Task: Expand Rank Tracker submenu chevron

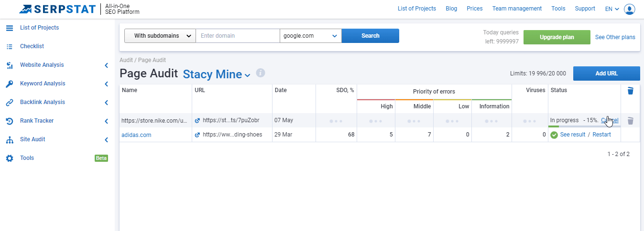Action: [107, 121]
